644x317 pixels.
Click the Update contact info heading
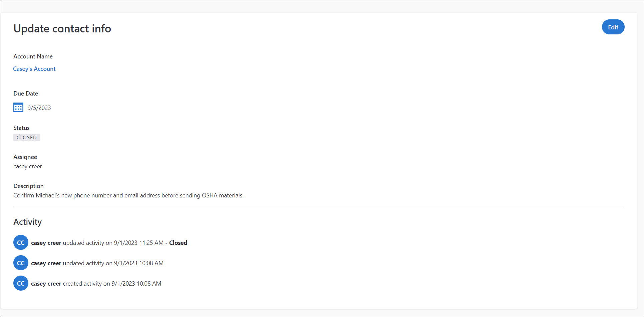[62, 29]
